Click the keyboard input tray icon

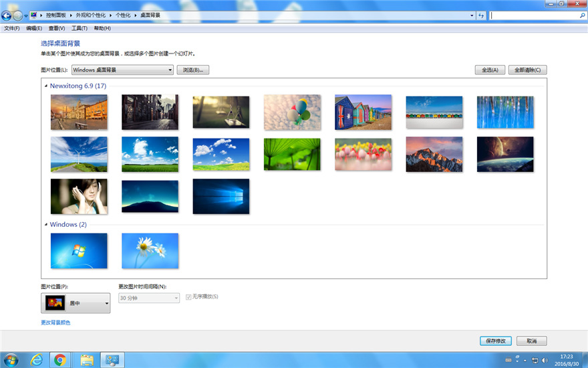point(508,361)
